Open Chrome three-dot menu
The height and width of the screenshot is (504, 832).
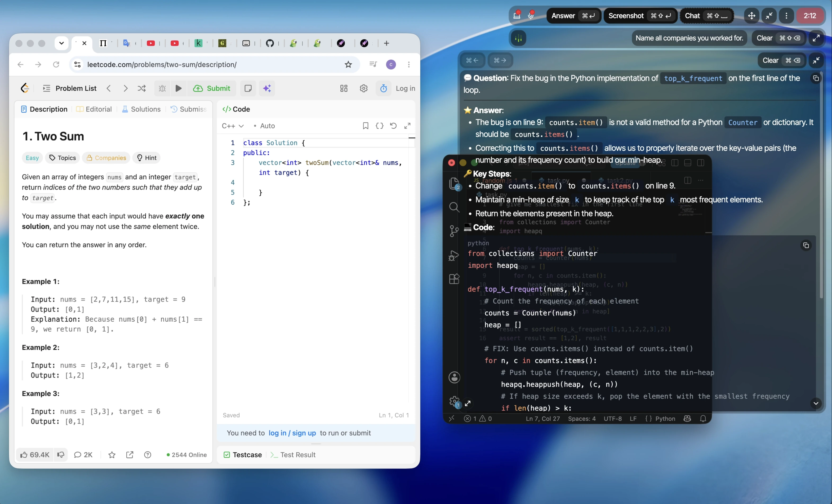[408, 64]
